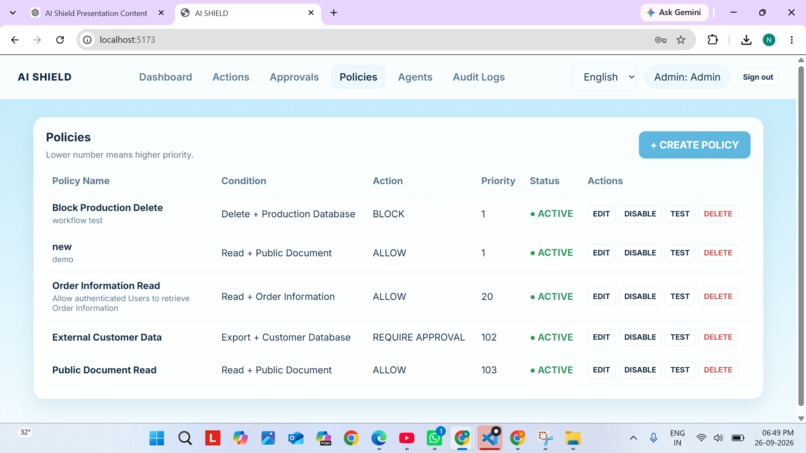Open YouTube app from the taskbar

tap(407, 438)
